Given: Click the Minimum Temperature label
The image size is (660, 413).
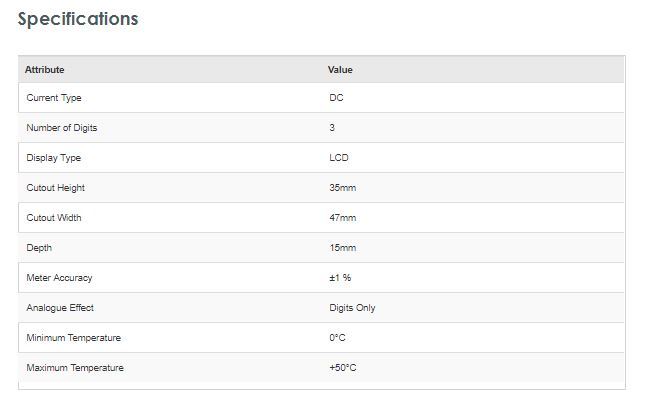Looking at the screenshot, I should pos(73,338).
